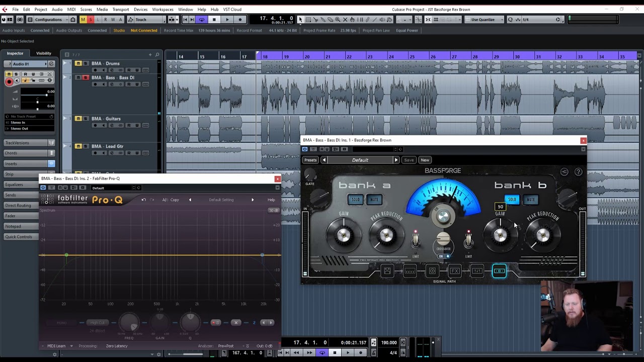This screenshot has height=362, width=644.
Task: Click the link icon in Bassforge header
Action: point(564,172)
